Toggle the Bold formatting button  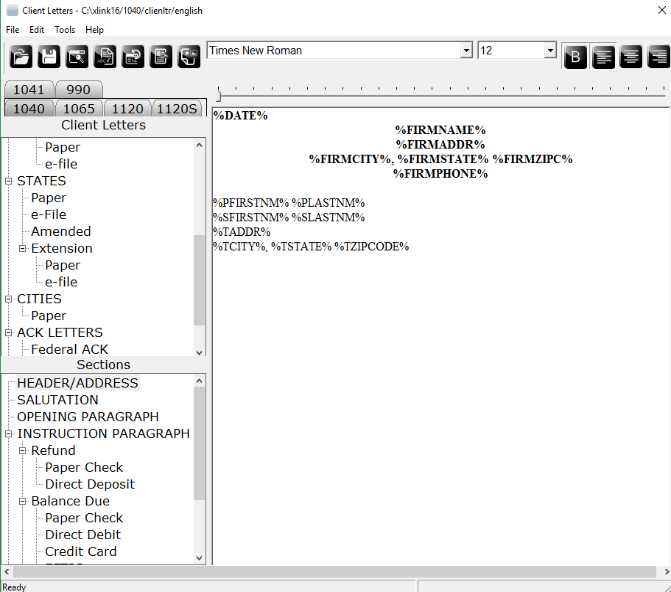(x=575, y=57)
